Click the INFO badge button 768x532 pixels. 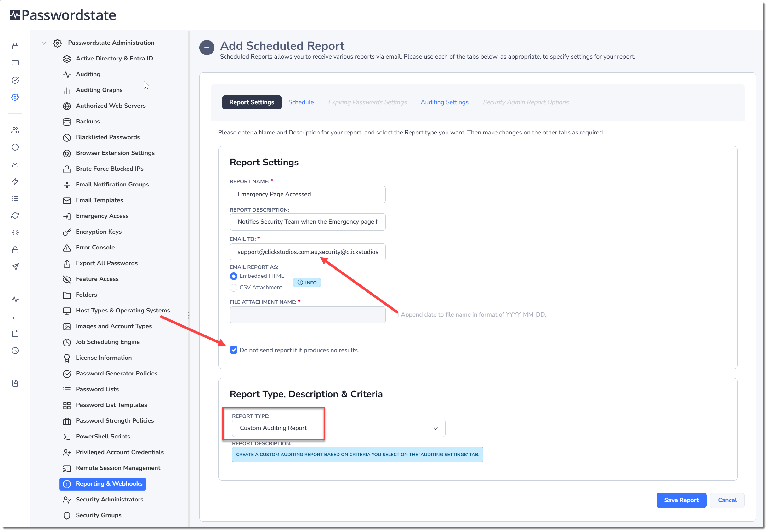307,283
